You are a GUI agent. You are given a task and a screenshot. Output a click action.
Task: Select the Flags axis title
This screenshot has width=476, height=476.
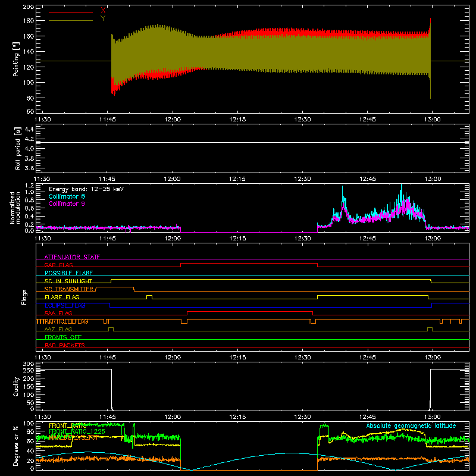point(24,297)
